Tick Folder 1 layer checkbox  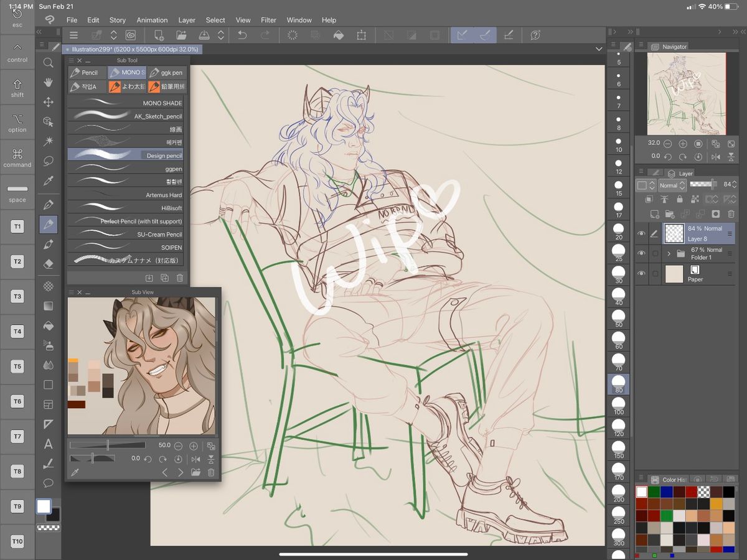[x=655, y=253]
